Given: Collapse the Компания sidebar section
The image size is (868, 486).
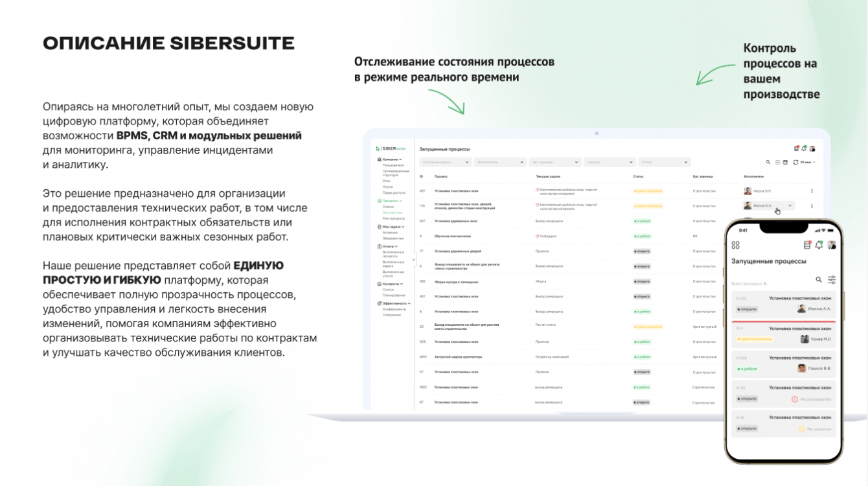Looking at the screenshot, I should click(389, 159).
